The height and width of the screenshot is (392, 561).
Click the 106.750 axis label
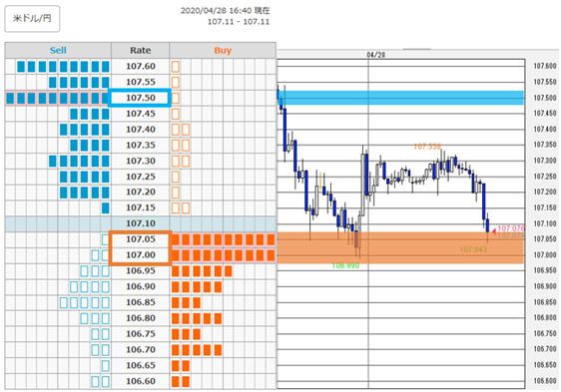pos(545,333)
